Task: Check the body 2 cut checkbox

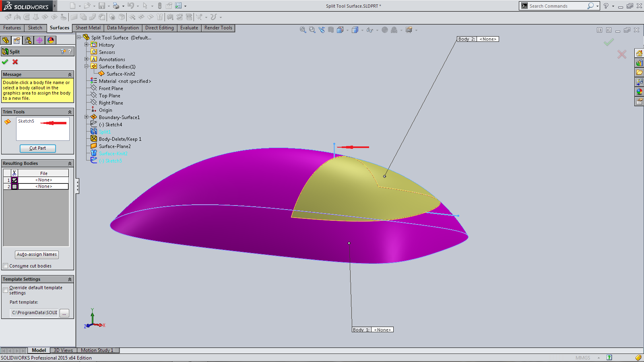Action: [14, 187]
